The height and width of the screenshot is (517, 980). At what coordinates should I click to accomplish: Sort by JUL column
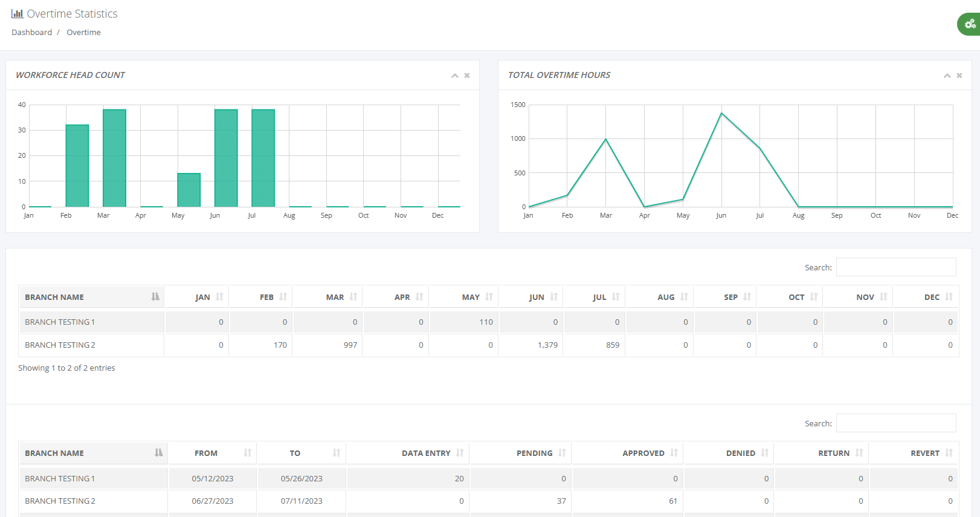point(594,297)
